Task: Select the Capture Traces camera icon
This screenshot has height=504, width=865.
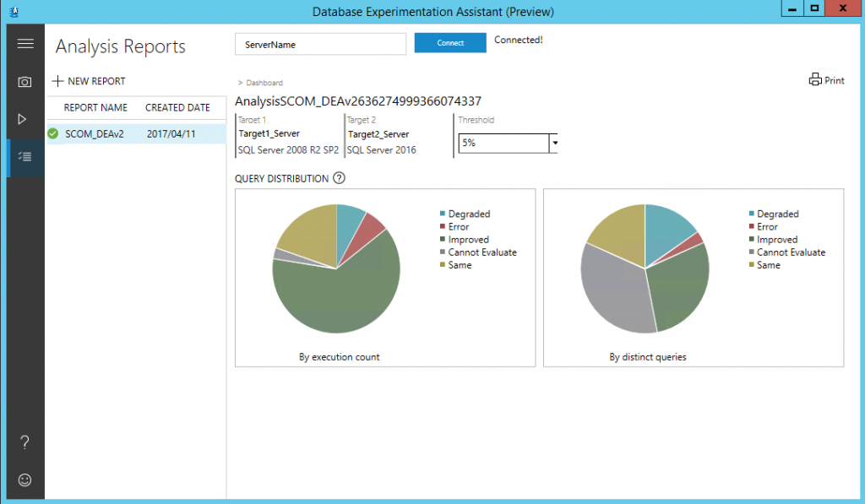Action: (24, 81)
